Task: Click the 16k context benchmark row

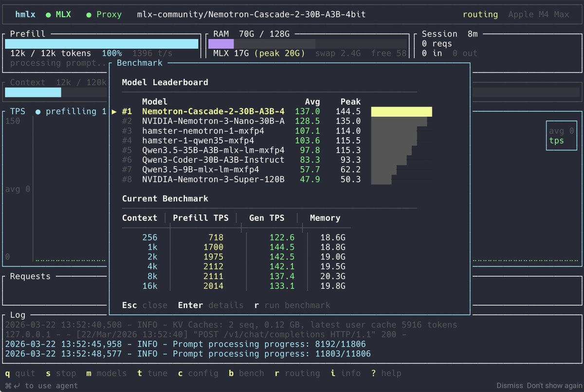Action: pyautogui.click(x=236, y=286)
